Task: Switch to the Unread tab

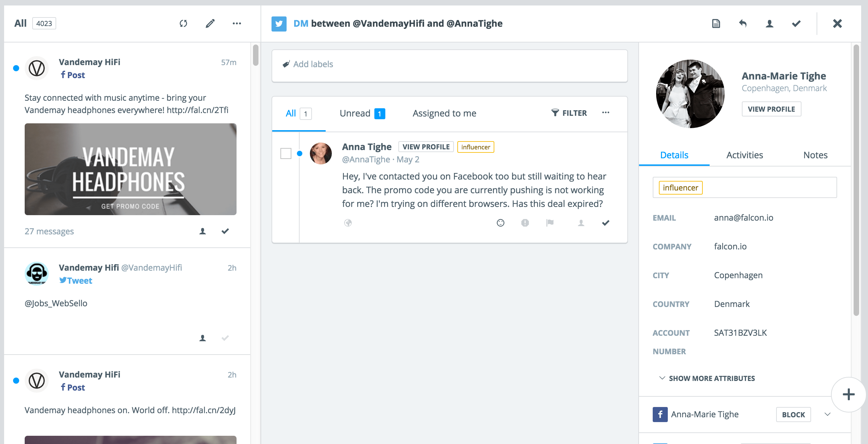Action: click(362, 113)
